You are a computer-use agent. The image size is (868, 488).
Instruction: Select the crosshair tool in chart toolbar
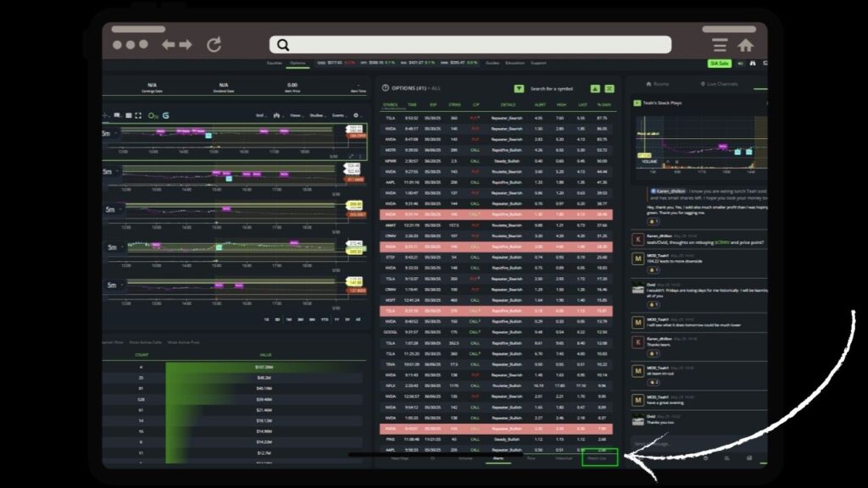tap(106, 115)
